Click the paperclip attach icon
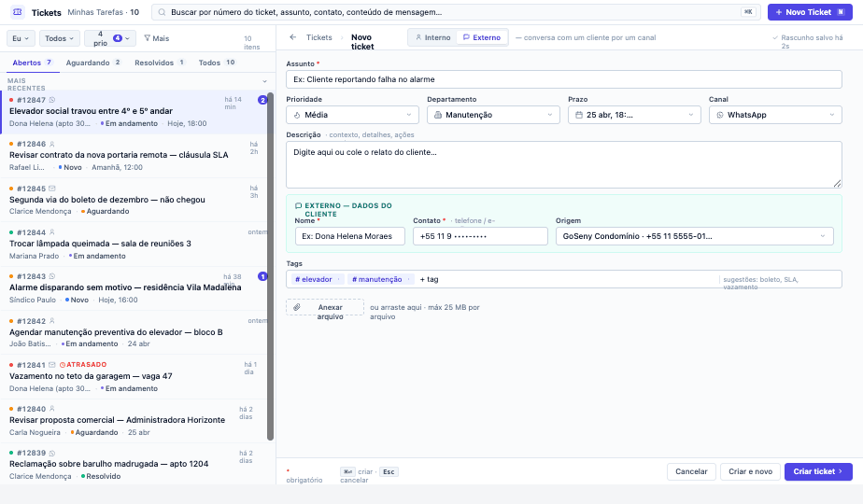 click(x=297, y=307)
